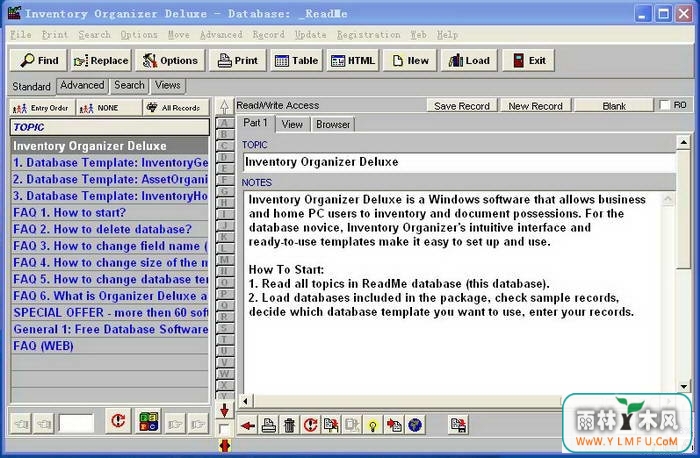Click the globe web icon

pos(415,425)
